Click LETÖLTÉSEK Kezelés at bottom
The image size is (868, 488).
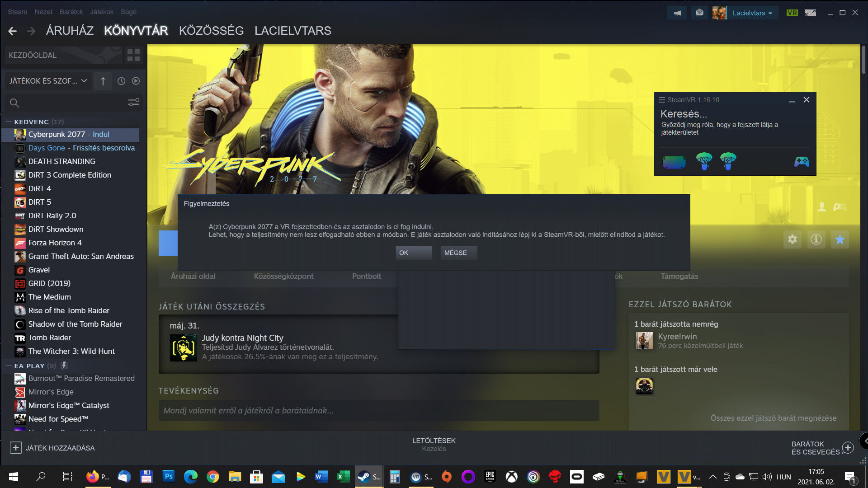click(x=434, y=445)
